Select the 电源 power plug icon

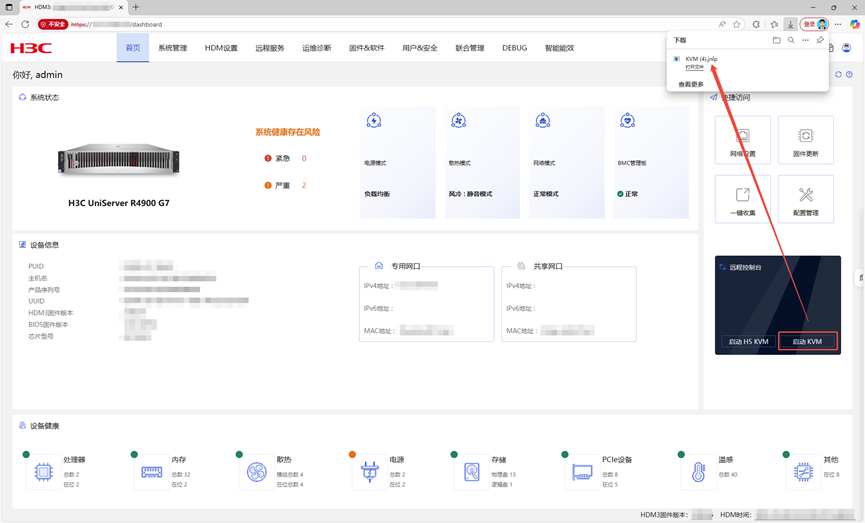370,472
